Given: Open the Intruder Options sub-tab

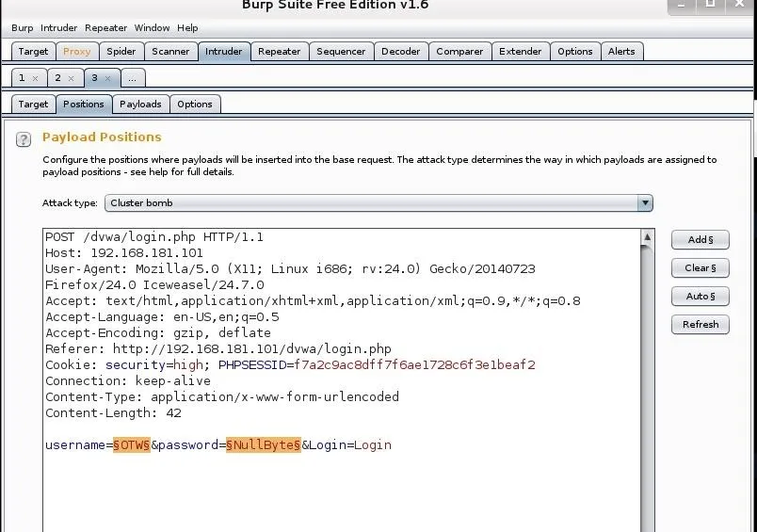Looking at the screenshot, I should pos(195,104).
